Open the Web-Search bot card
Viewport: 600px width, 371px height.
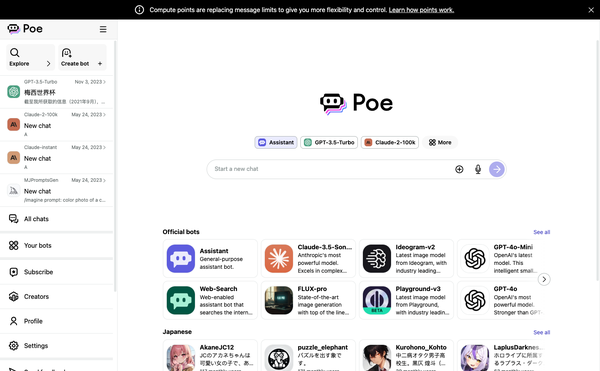coord(210,300)
